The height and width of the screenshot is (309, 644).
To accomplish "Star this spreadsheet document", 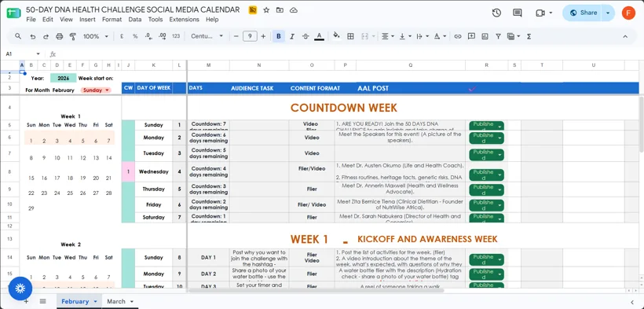I will point(266,10).
